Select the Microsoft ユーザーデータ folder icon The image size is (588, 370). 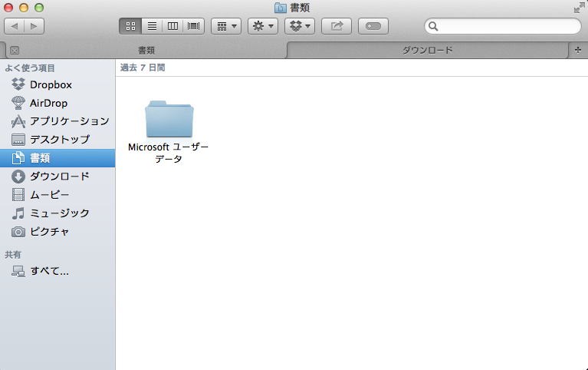tap(169, 119)
